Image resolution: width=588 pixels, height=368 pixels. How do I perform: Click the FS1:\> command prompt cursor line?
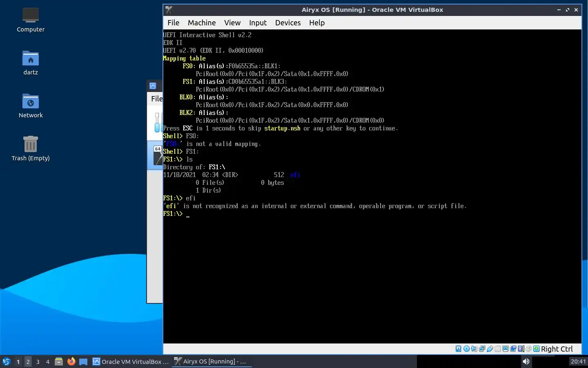[x=176, y=214]
